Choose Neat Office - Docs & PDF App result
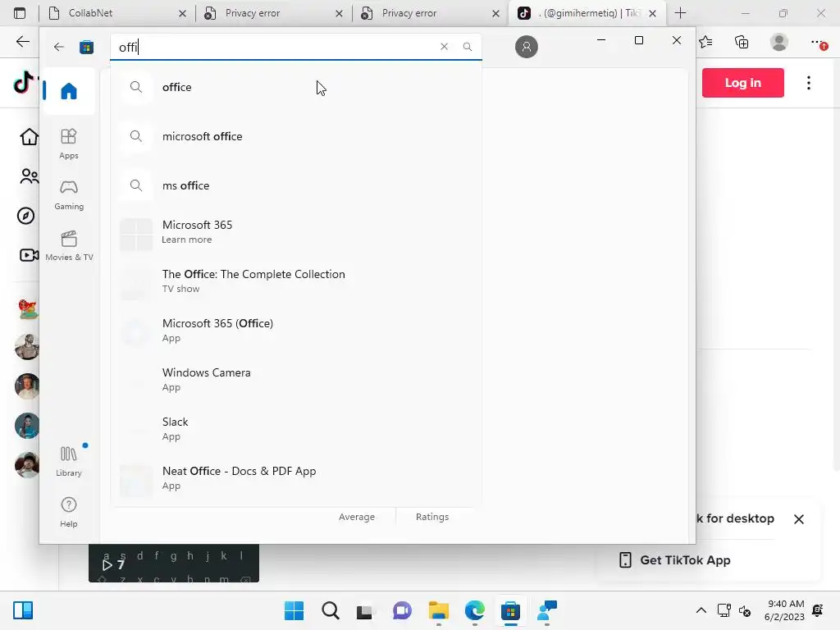This screenshot has height=630, width=840. click(295, 478)
